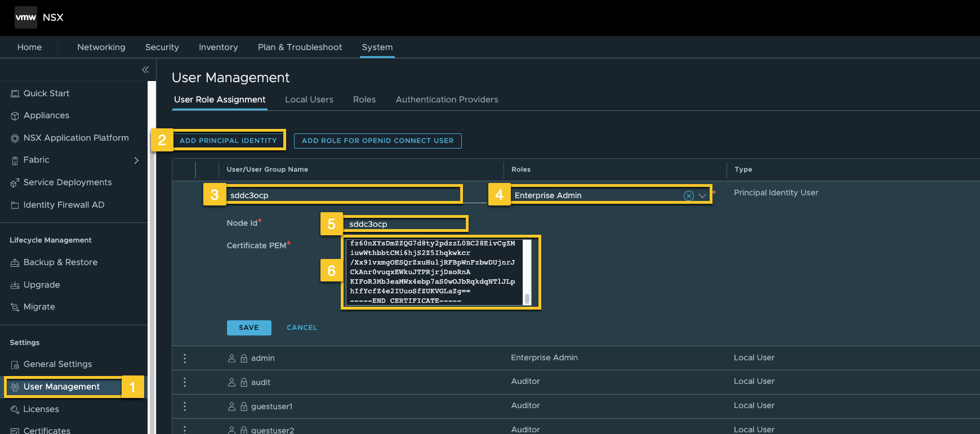Screen dimensions: 980x434
Task: Click Principal Identity User type text
Action: [x=776, y=193]
